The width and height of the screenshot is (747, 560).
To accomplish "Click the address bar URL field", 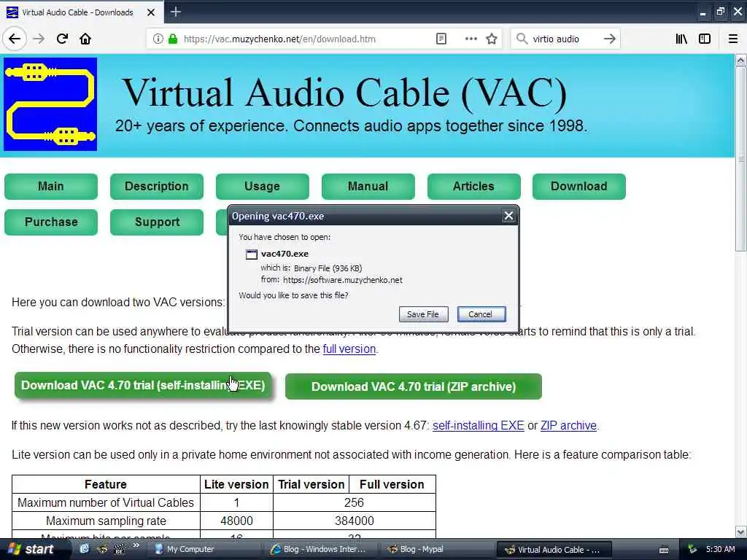I will pyautogui.click(x=279, y=39).
